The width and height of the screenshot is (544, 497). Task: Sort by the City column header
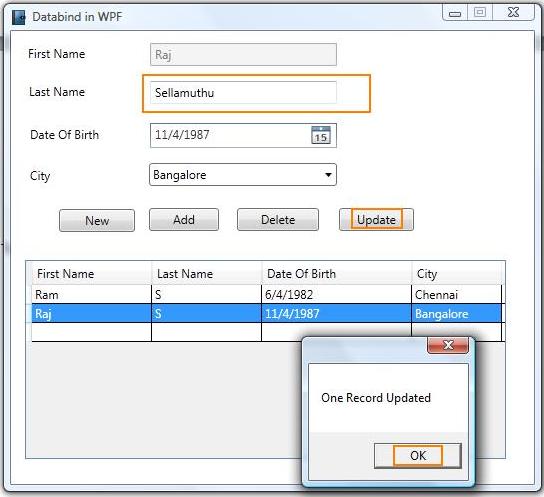(x=457, y=274)
